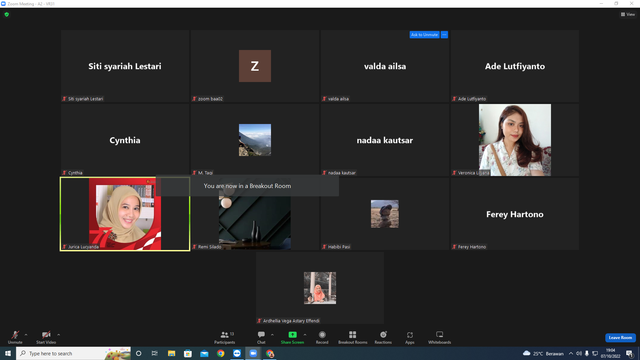Open Microsoft Store from the taskbar
640x360 pixels.
(x=188, y=353)
